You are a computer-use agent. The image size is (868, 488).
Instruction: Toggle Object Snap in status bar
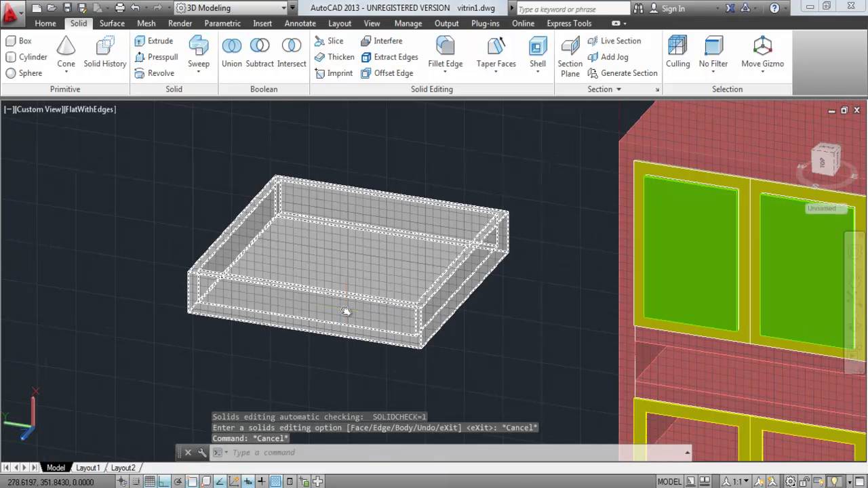pos(192,481)
